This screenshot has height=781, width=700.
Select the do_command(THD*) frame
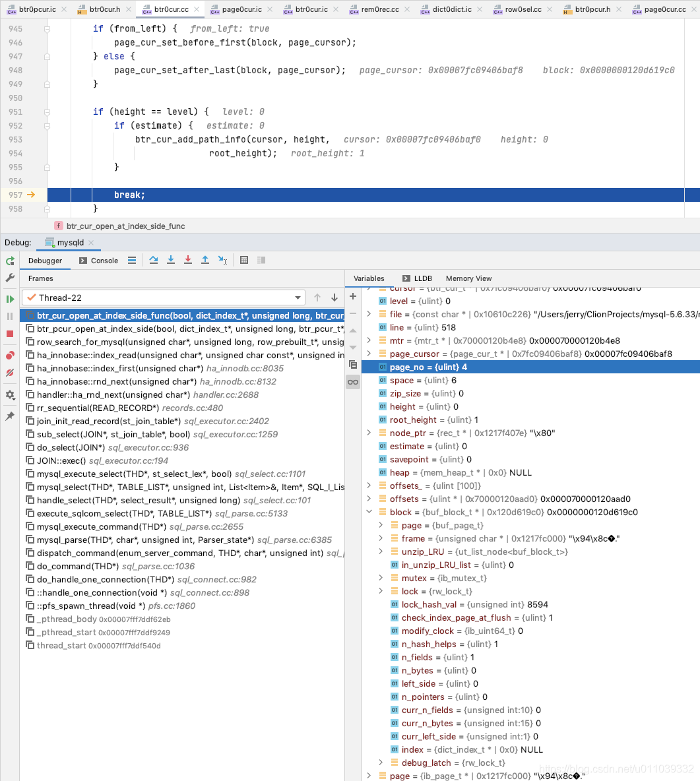pos(182,567)
